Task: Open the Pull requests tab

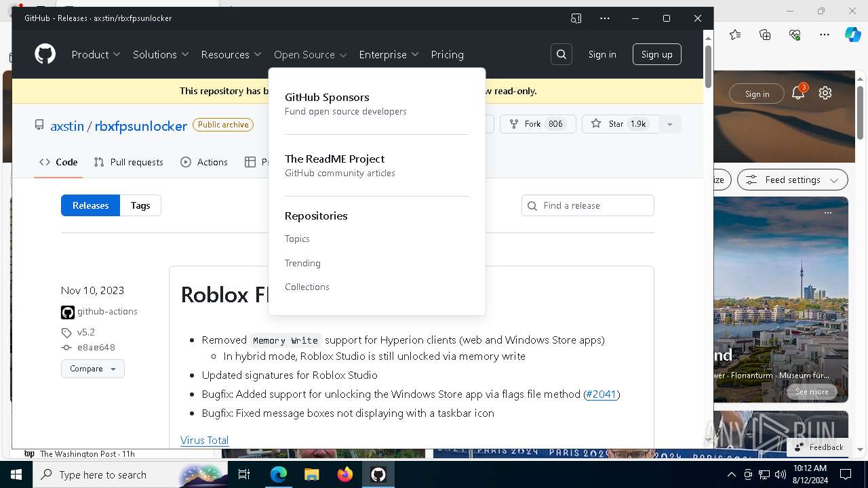Action: (129, 162)
